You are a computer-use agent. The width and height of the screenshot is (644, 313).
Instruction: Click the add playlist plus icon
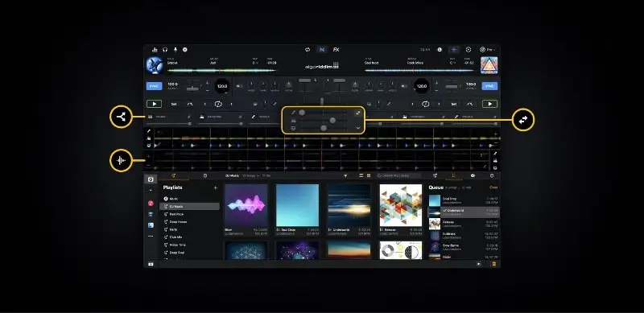215,187
